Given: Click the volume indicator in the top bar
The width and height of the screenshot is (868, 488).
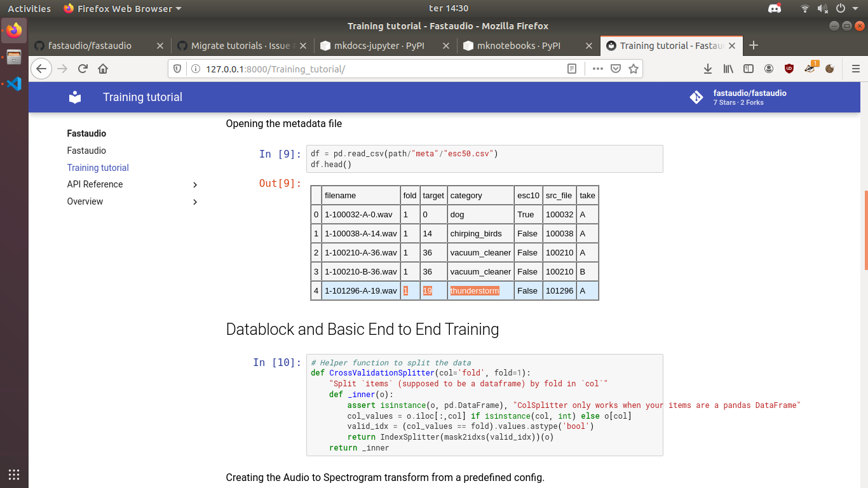Looking at the screenshot, I should click(823, 8).
